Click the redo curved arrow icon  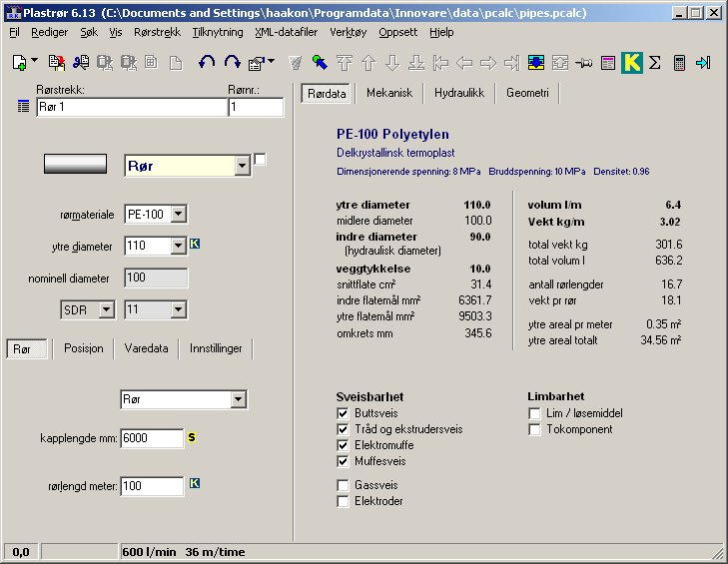[232, 62]
